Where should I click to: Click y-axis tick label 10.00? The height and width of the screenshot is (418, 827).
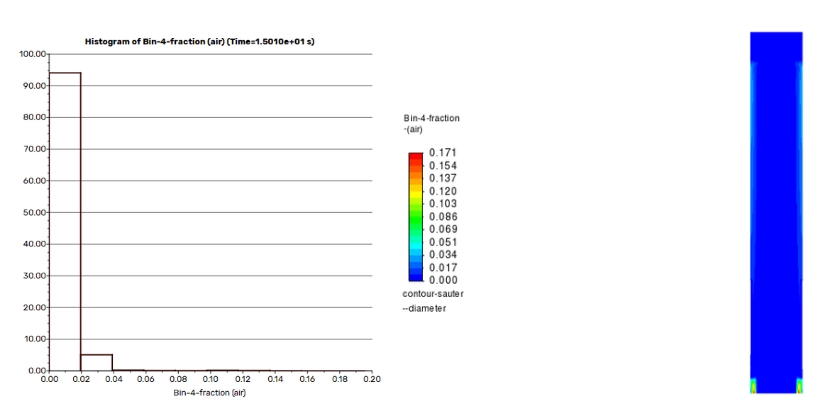[35, 339]
